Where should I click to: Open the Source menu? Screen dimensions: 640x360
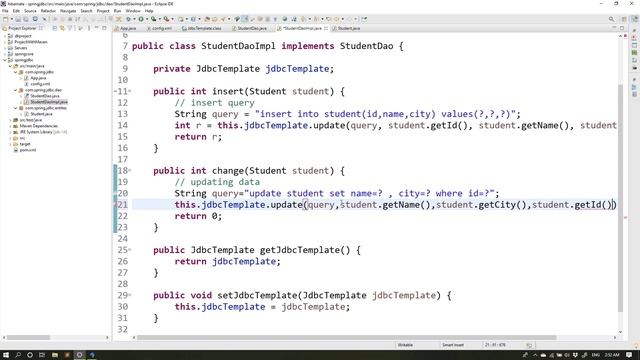30,11
